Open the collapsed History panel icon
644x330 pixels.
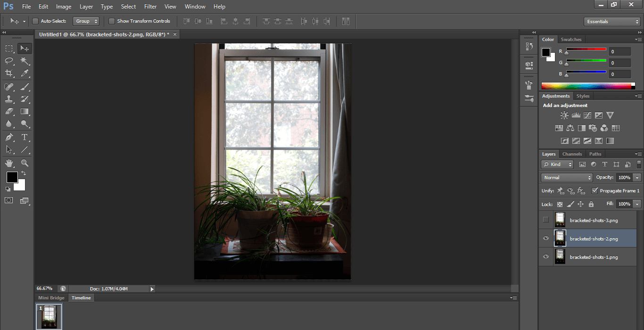(x=529, y=46)
